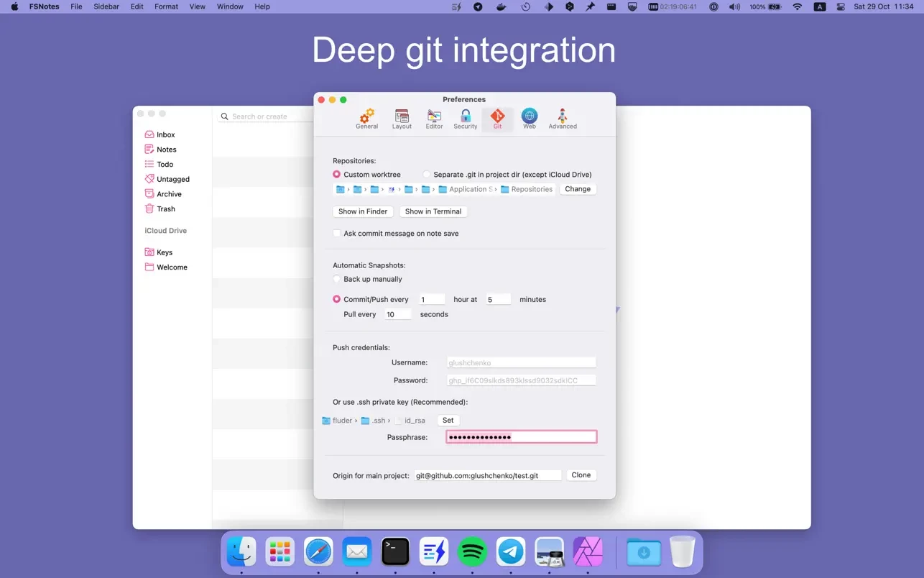Open the Format menu
The image size is (924, 578).
click(x=166, y=6)
